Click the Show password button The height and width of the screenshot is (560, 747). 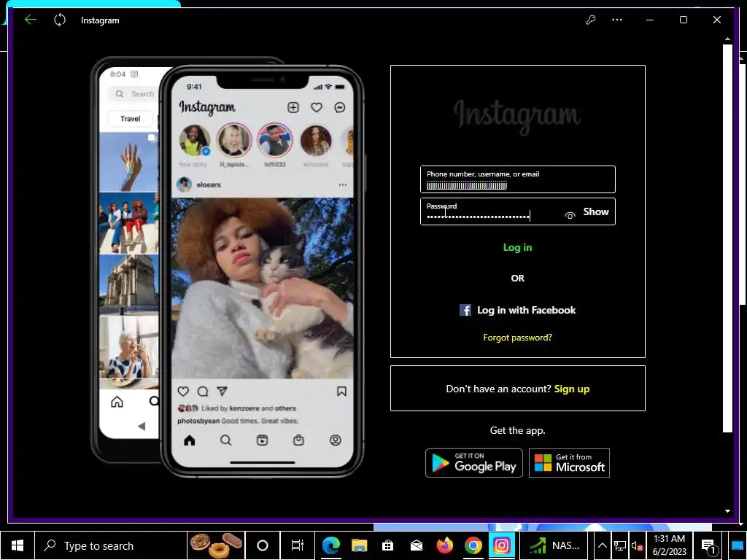(x=596, y=212)
